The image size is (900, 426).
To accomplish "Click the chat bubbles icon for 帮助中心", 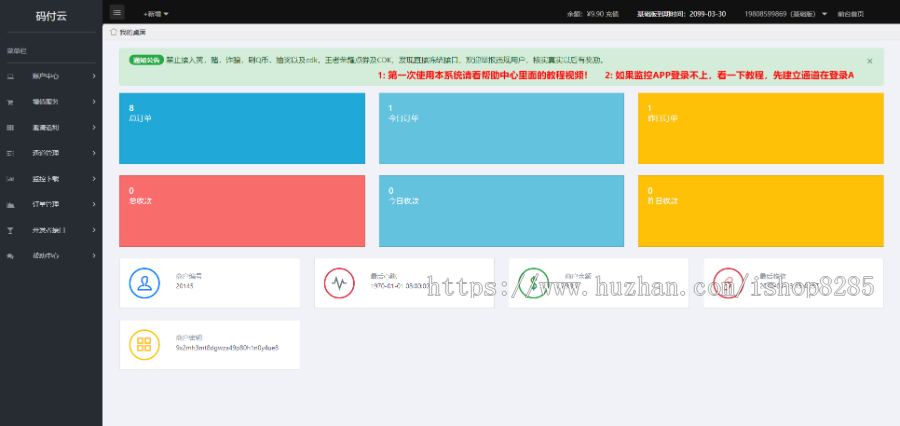I will (10, 256).
